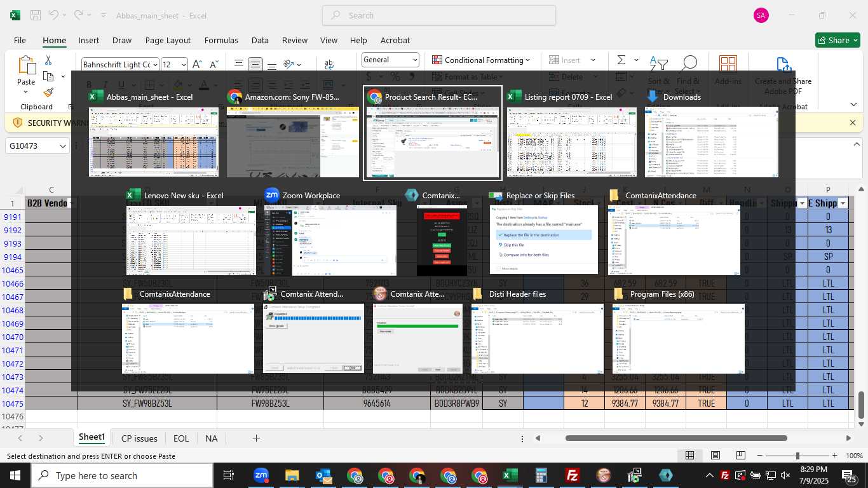Viewport: 868px width, 488px height.
Task: Click the Percent Style icon
Action: point(395,77)
